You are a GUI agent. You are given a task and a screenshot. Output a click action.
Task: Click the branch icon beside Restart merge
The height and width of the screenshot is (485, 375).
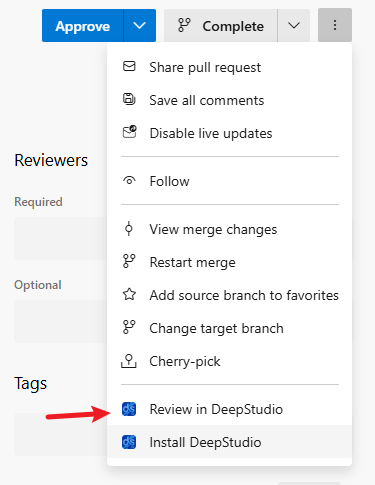[x=129, y=261]
